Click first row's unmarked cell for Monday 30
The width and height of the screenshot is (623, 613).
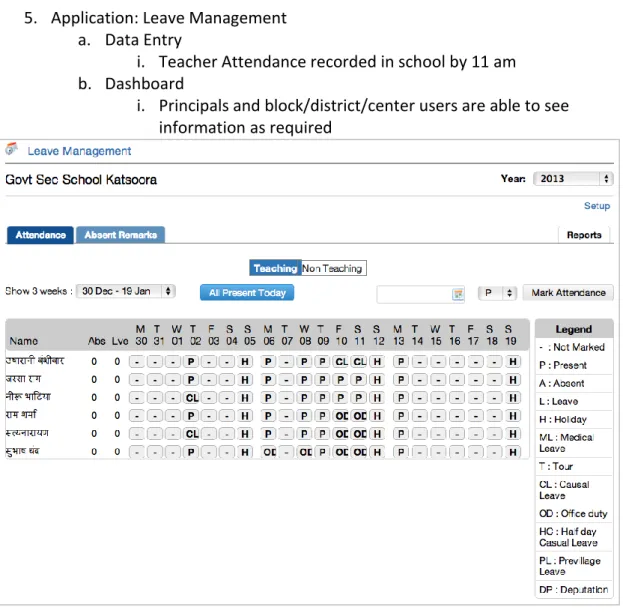click(137, 362)
